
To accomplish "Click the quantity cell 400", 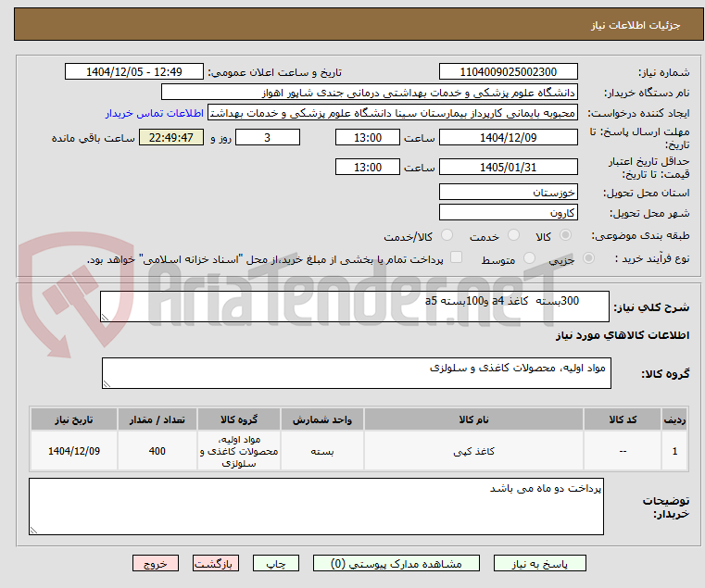I will [x=157, y=451].
